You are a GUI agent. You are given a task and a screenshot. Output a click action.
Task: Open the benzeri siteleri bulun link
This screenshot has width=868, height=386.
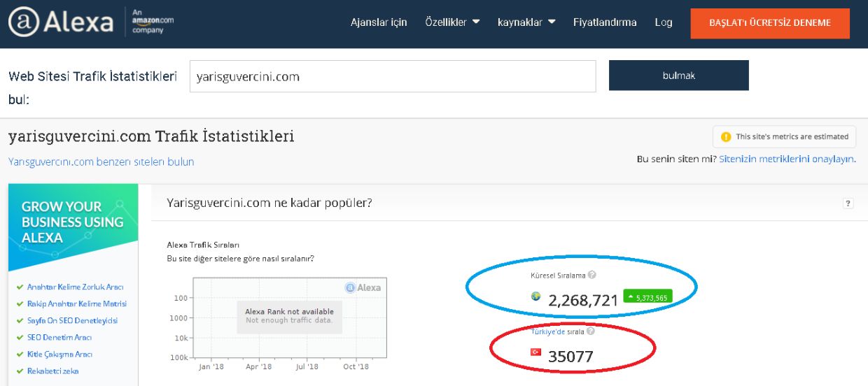click(101, 162)
